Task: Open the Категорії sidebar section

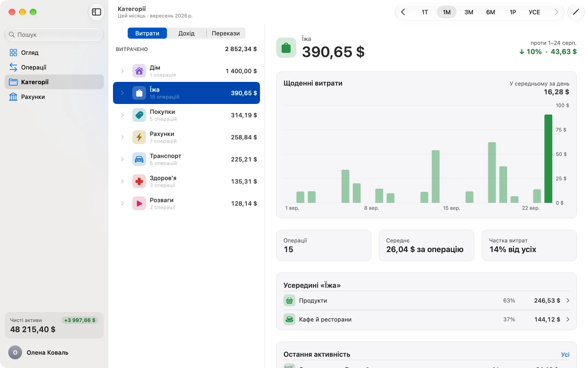Action: (54, 82)
